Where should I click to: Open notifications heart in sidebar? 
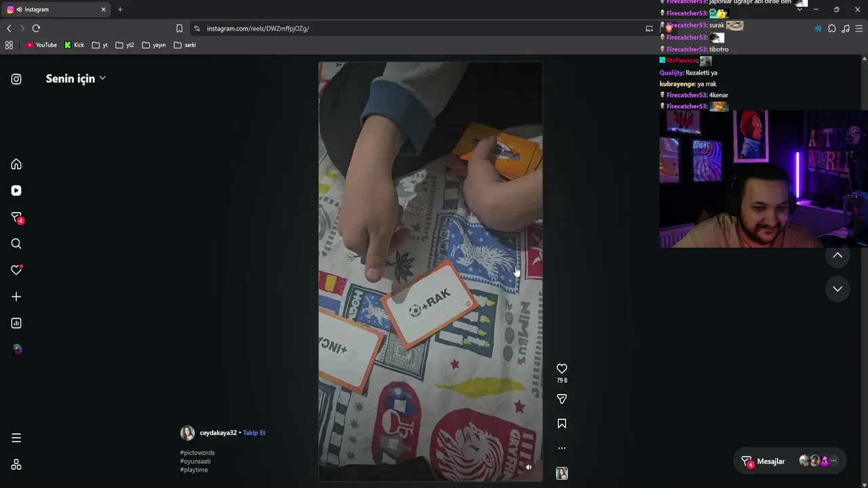click(17, 270)
